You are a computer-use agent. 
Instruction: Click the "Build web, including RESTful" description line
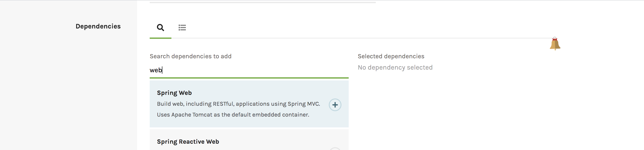pyautogui.click(x=238, y=104)
